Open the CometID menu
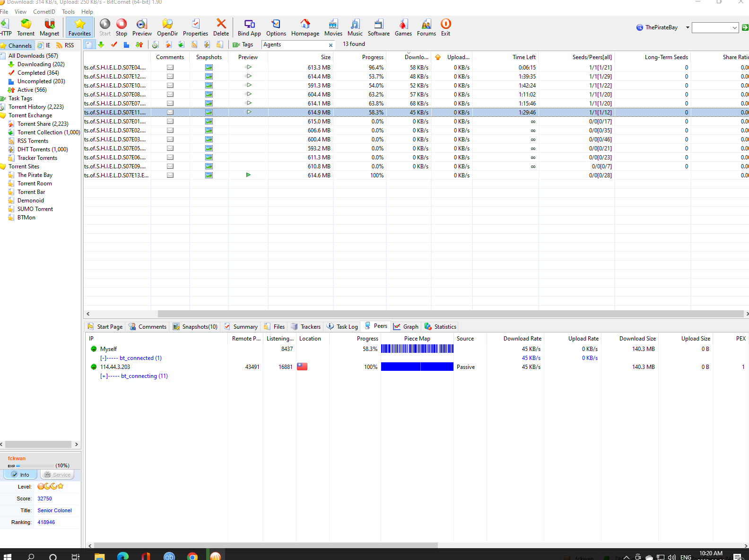 click(44, 12)
